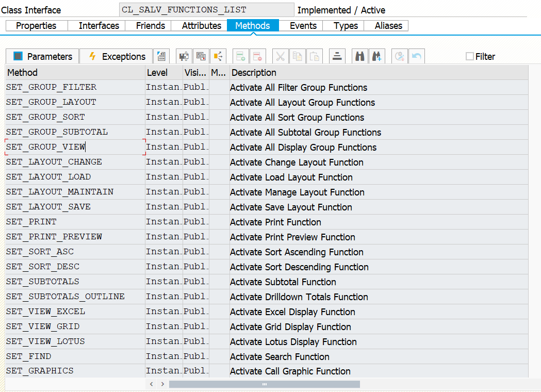Viewport: 541px width, 392px height.
Task: Select the SET_SORT_ASC method cell
Action: pyautogui.click(x=75, y=252)
